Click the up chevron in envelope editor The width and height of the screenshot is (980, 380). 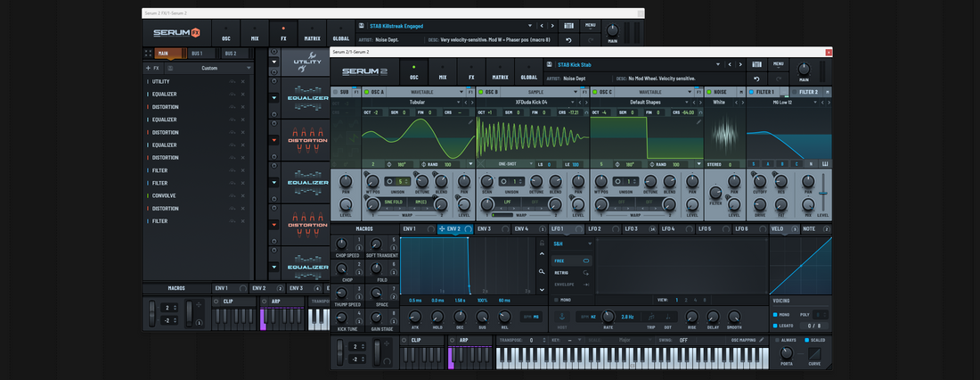pyautogui.click(x=542, y=253)
